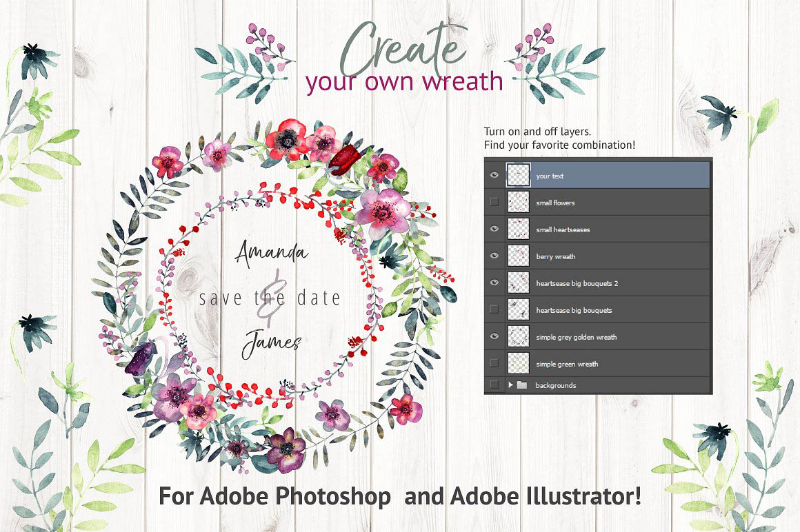Select the 'berry wreath' layer thumbnail
800x532 pixels.
point(518,256)
